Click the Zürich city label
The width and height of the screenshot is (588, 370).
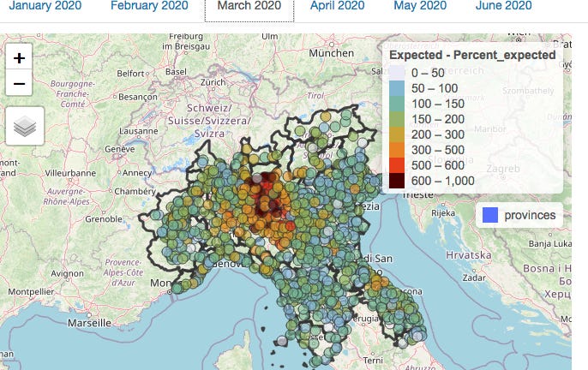[213, 82]
